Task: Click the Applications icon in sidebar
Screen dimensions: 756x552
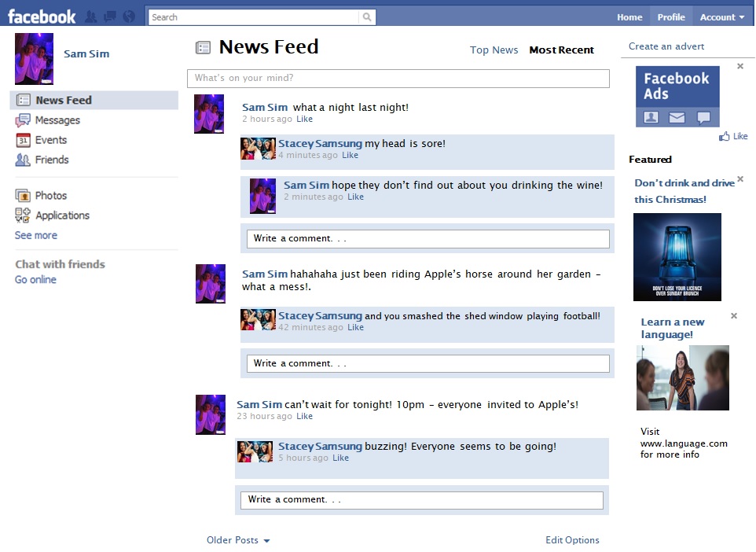Action: [23, 215]
